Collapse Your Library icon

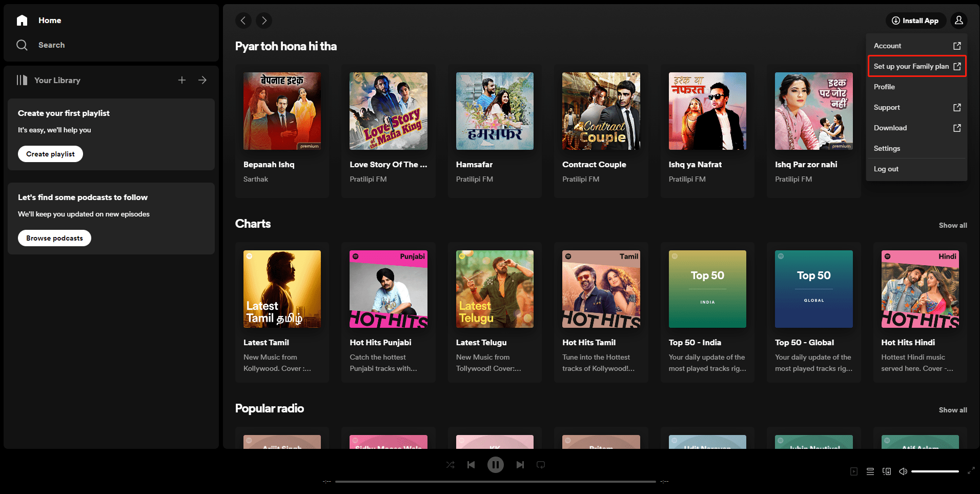pos(22,80)
